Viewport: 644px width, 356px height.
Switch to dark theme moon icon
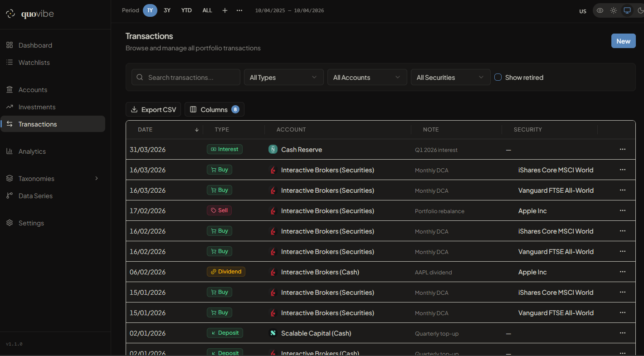coord(640,10)
